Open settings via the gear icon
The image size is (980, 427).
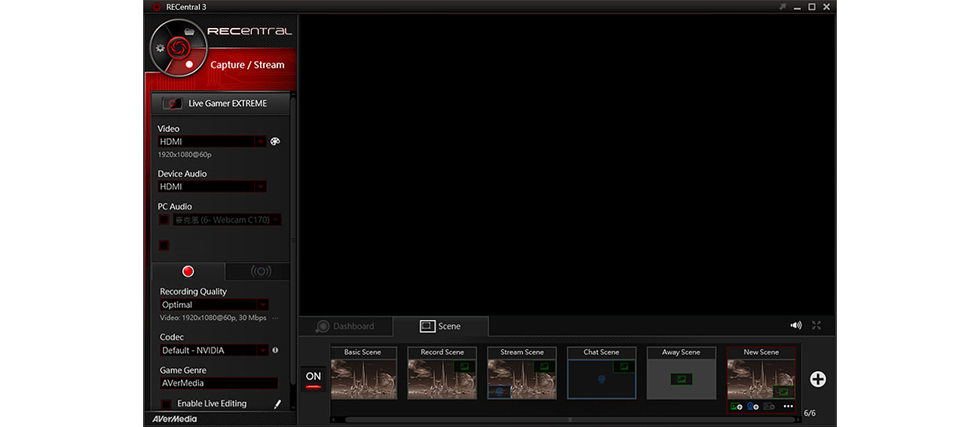(161, 48)
